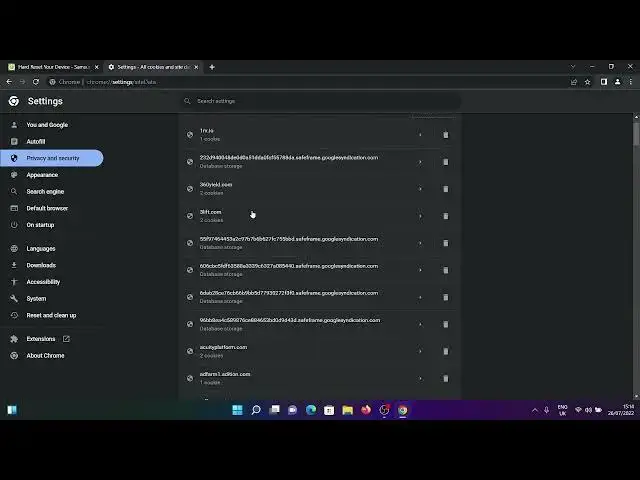Click the acuityplatform.com site name
This screenshot has height=480, width=640.
(223, 347)
